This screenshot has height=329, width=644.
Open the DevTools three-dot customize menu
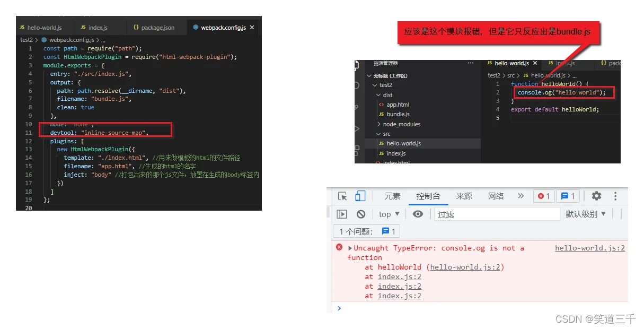tap(615, 196)
